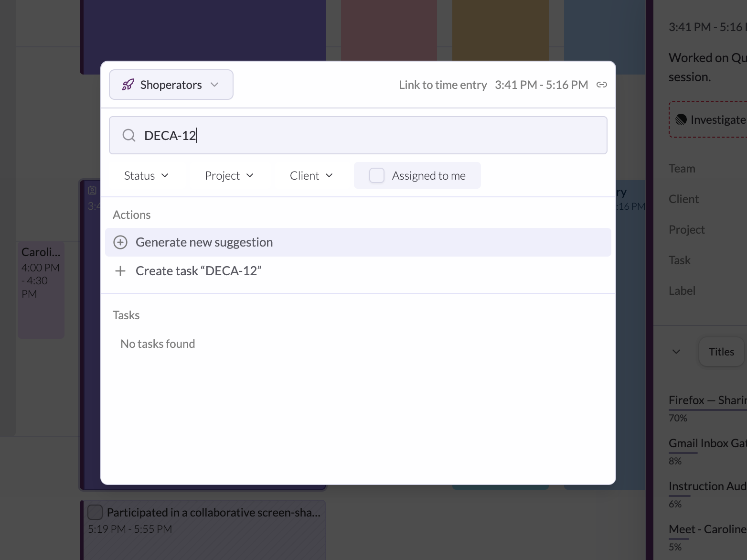This screenshot has width=747, height=560.
Task: Click the Actions section header
Action: coord(131,215)
